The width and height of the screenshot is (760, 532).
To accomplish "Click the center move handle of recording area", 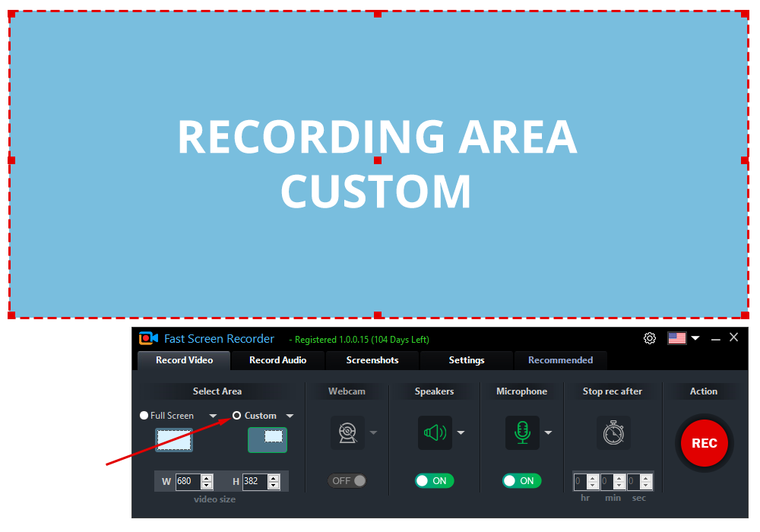I will pyautogui.click(x=378, y=160).
